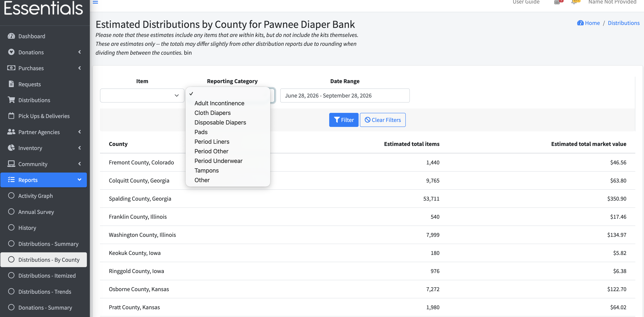Image resolution: width=644 pixels, height=317 pixels.
Task: Click the Estimated total market value header
Action: click(x=589, y=144)
